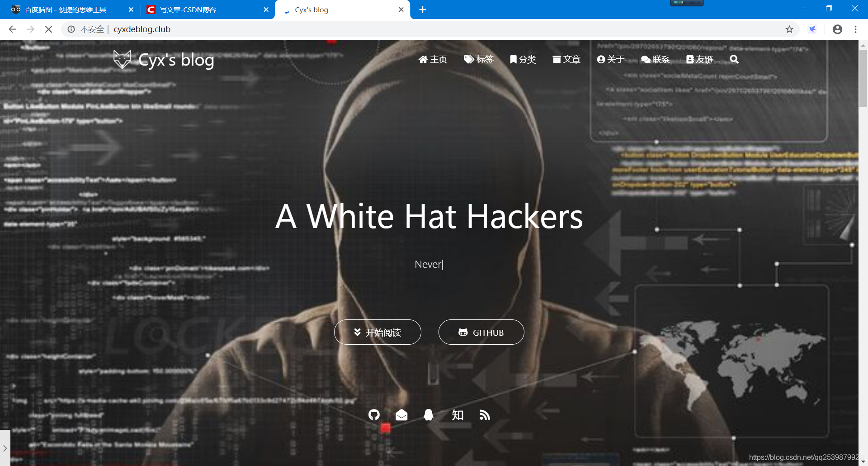Close the Cyx's blog tab
Image resolution: width=868 pixels, height=466 pixels.
tap(401, 10)
